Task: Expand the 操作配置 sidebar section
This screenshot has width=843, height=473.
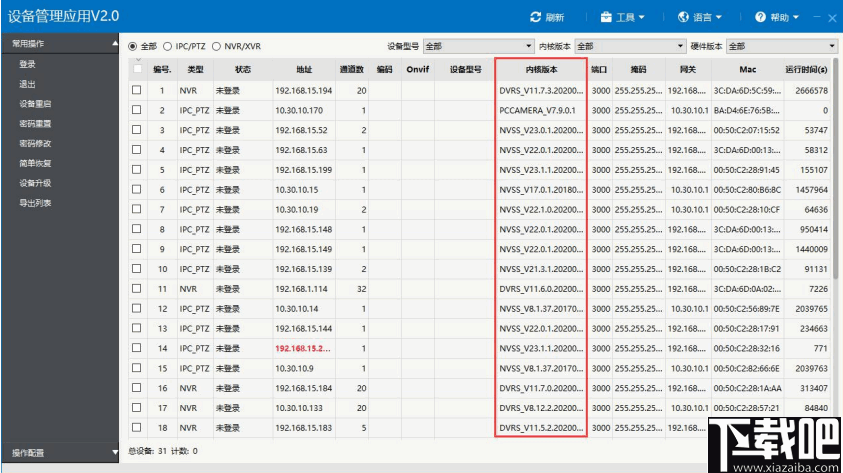Action: coord(115,453)
